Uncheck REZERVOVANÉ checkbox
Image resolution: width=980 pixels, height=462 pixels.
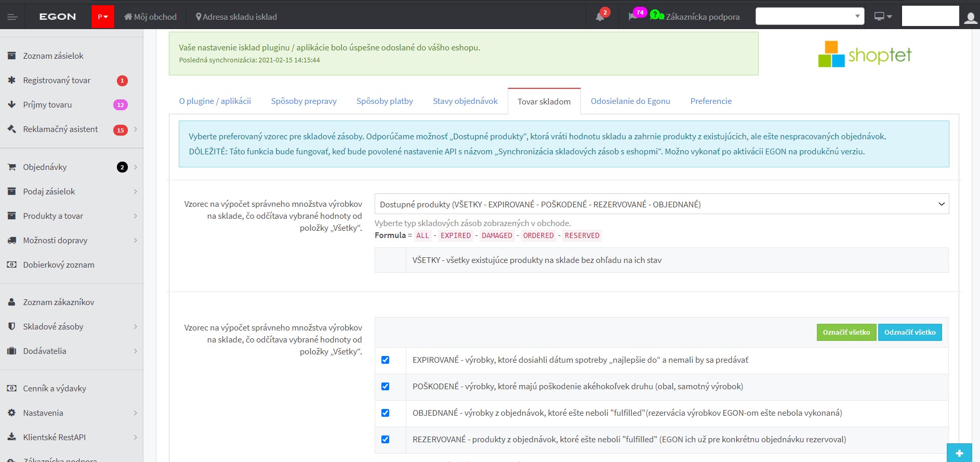[385, 439]
